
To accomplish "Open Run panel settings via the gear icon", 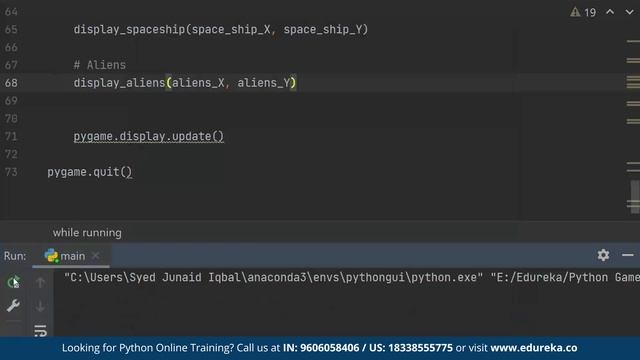I will [603, 256].
